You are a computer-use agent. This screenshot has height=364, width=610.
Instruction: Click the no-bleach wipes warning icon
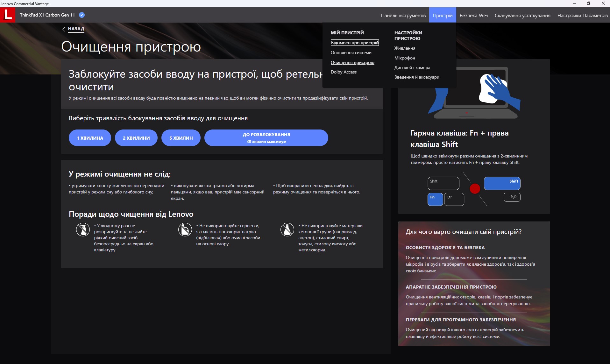click(185, 229)
